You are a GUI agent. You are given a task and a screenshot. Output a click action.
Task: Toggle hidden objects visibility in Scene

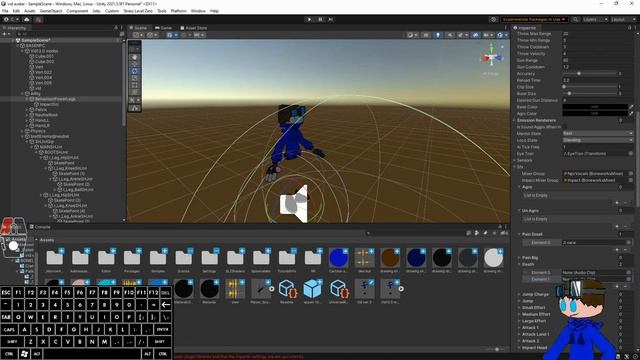[476, 35]
